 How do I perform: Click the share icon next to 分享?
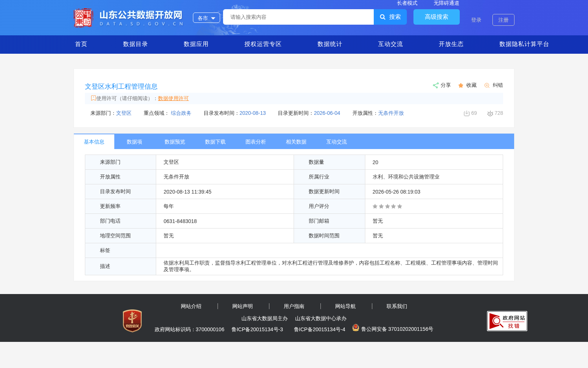[435, 85]
